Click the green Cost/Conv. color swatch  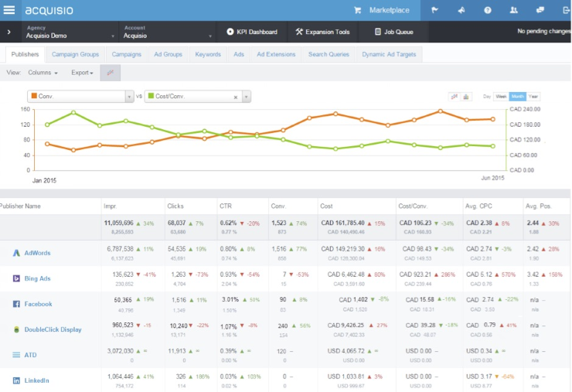151,96
